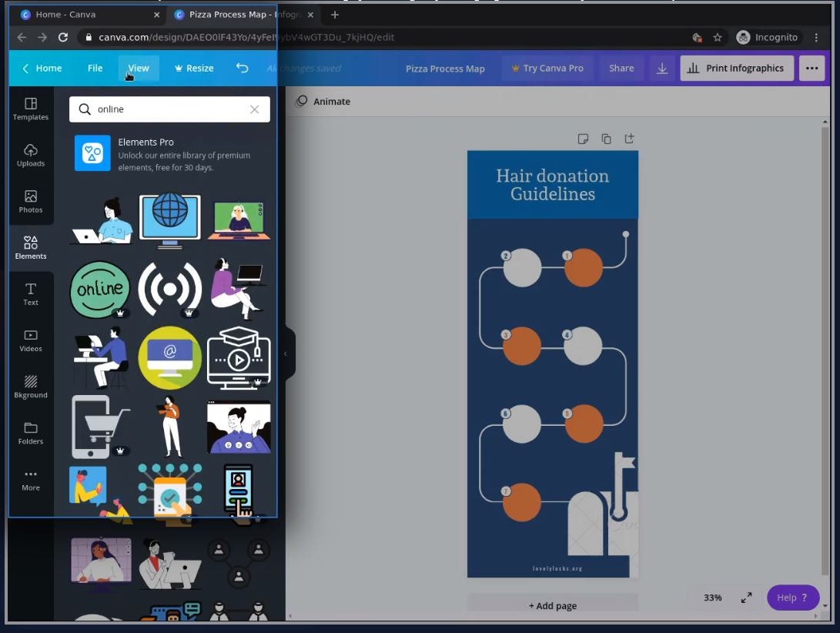Open the File menu

tap(95, 68)
